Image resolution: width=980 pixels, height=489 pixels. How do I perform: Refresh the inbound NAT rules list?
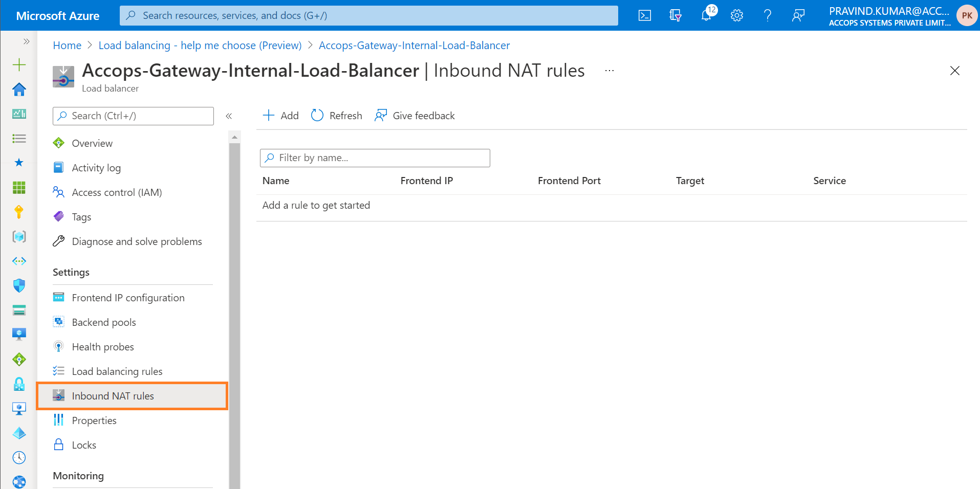point(336,116)
